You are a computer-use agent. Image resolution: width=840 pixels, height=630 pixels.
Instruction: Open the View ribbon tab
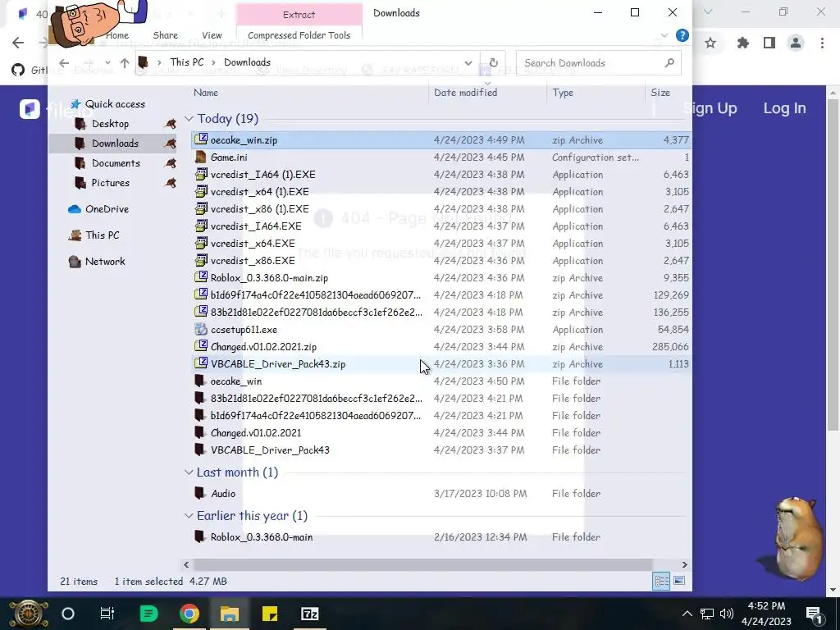tap(212, 35)
